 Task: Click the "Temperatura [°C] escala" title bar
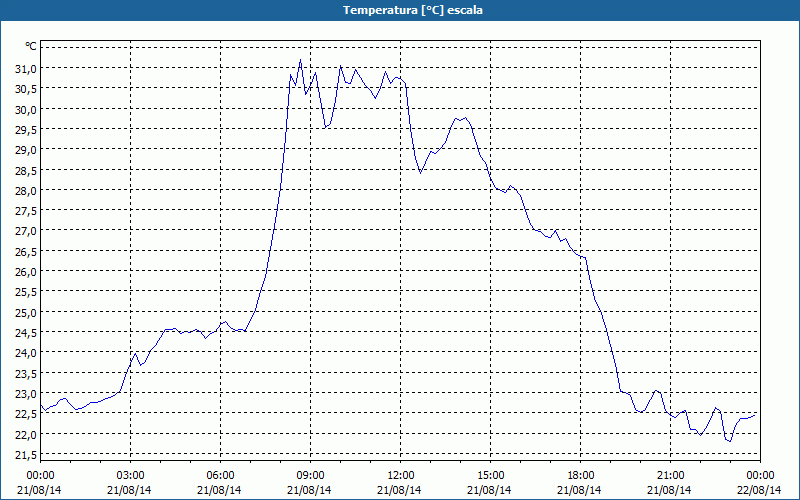pyautogui.click(x=400, y=10)
